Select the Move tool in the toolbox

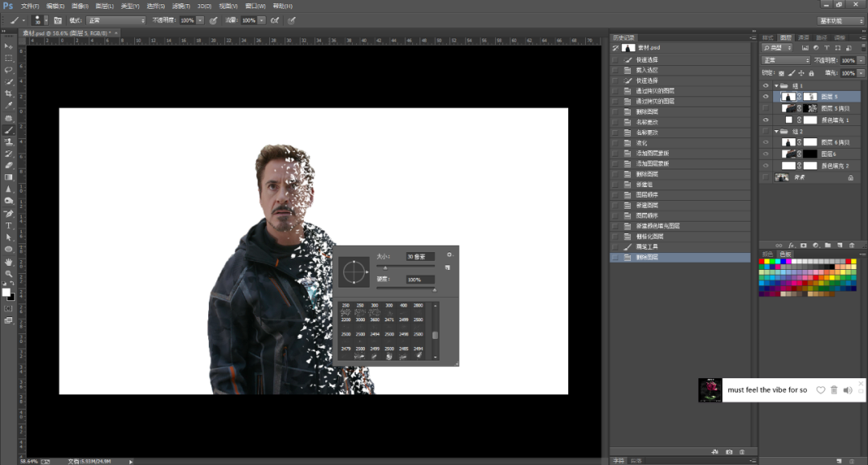[8, 47]
